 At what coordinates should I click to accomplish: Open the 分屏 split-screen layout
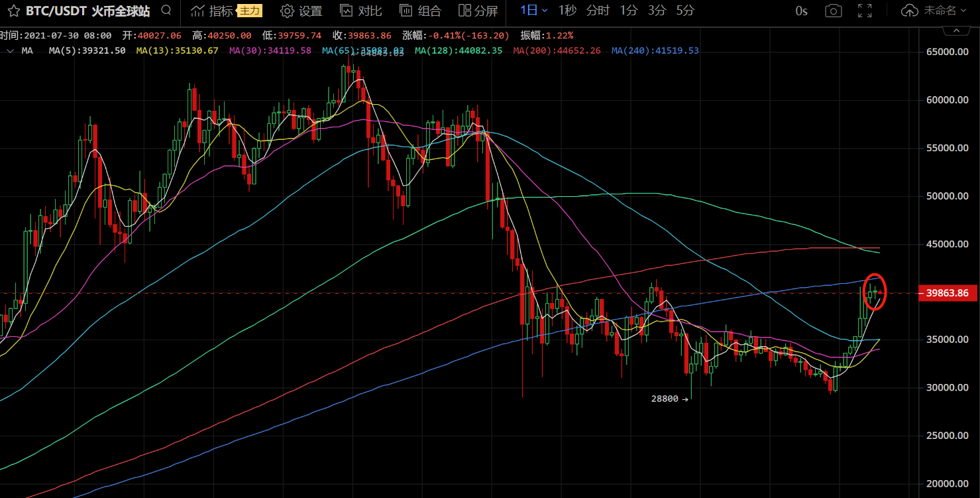[478, 11]
